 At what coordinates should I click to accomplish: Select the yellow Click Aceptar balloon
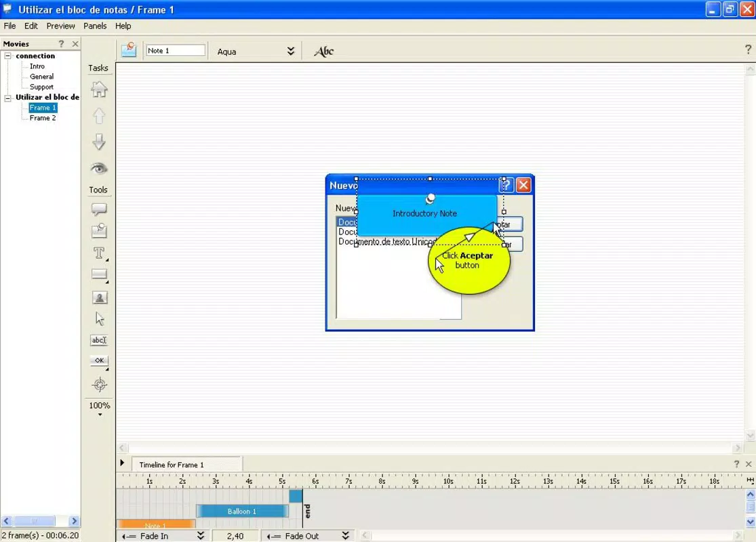click(x=469, y=261)
